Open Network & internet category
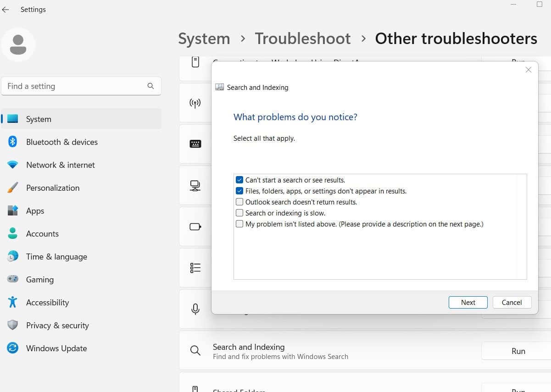551x392 pixels. [82, 165]
